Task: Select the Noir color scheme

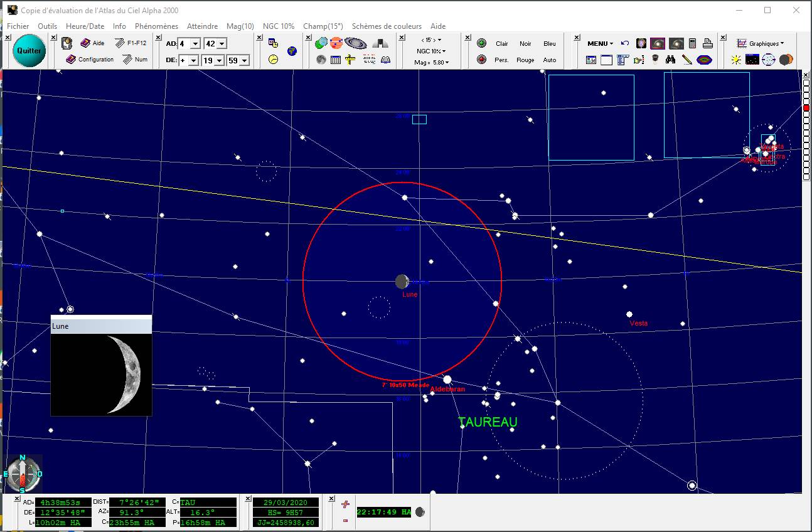Action: click(525, 44)
